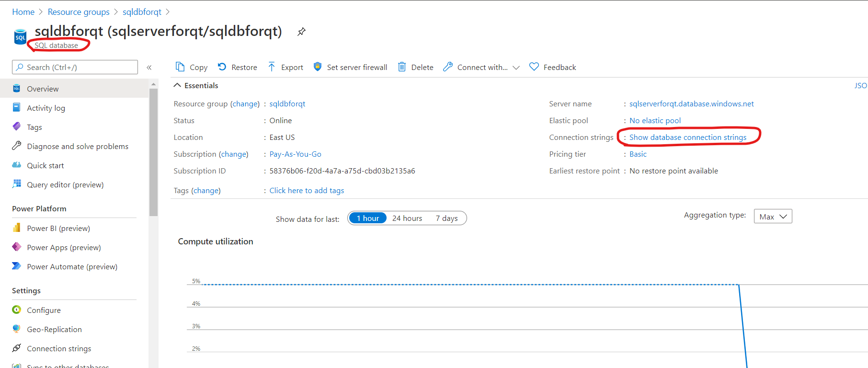Click the Feedback heart icon
868x368 pixels.
pyautogui.click(x=534, y=67)
